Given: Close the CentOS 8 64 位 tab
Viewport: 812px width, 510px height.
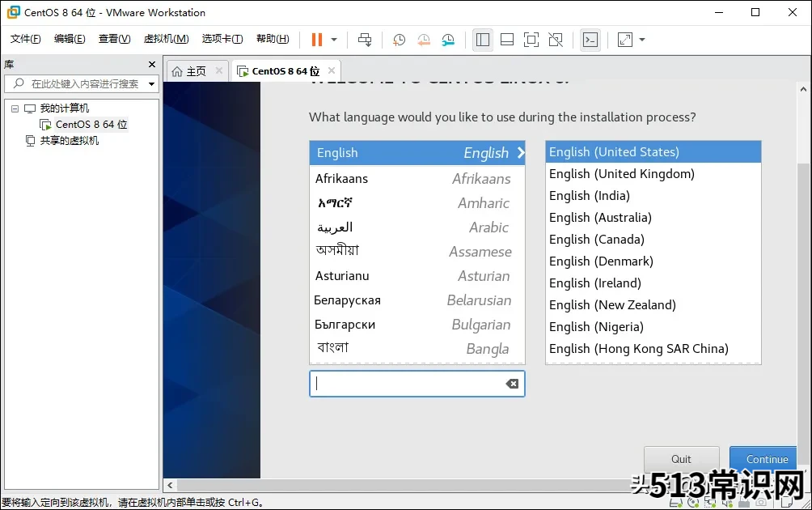Looking at the screenshot, I should [332, 70].
